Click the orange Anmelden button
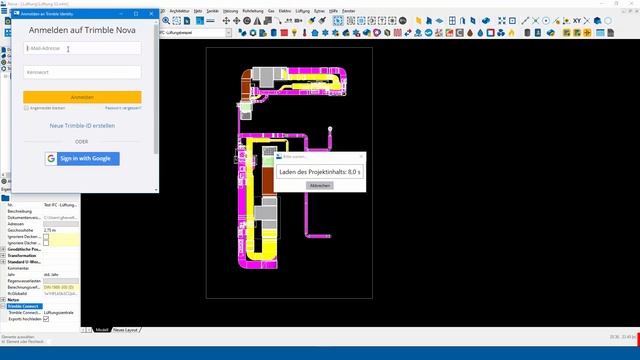640x360 pixels. tap(82, 97)
